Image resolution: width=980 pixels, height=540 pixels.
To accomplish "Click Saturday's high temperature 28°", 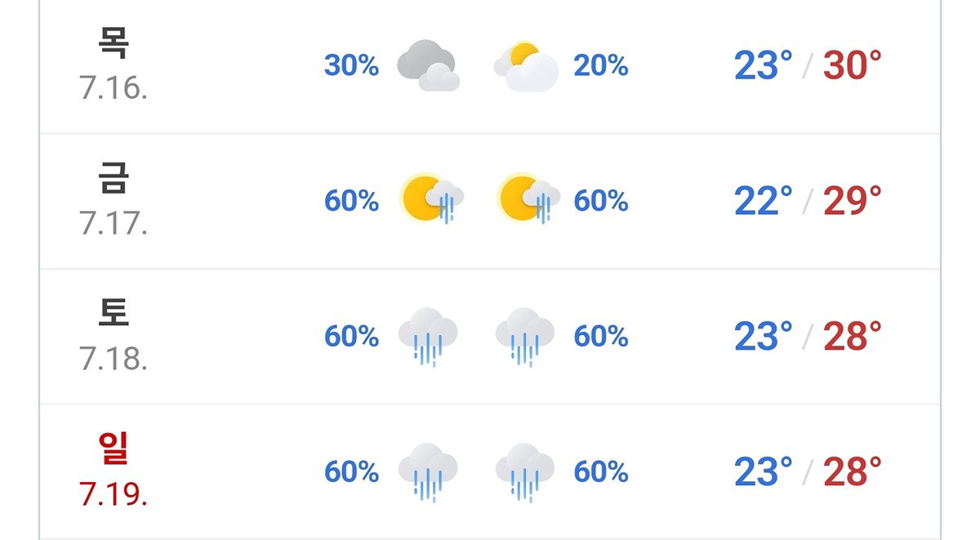I will pyautogui.click(x=853, y=337).
